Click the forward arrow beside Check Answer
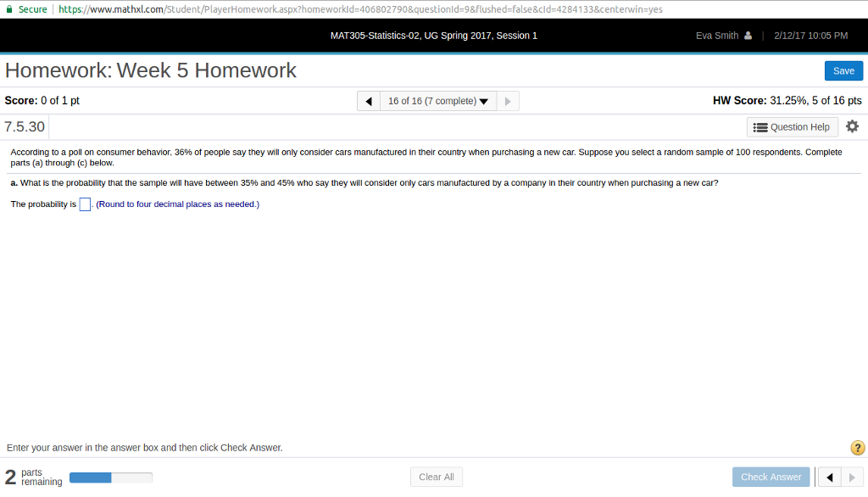 [x=852, y=477]
